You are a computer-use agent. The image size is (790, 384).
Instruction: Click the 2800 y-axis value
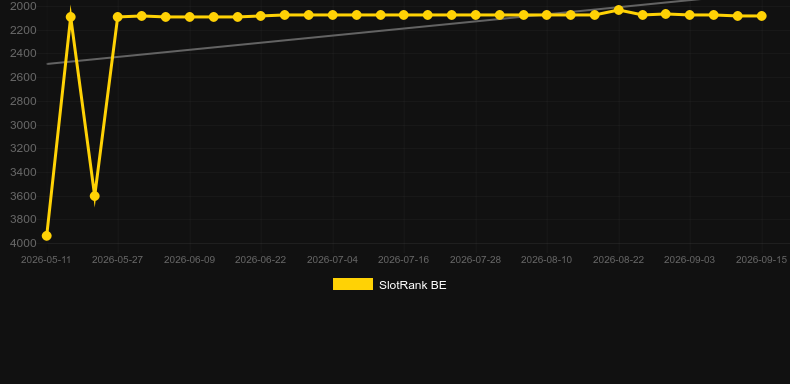point(24,101)
